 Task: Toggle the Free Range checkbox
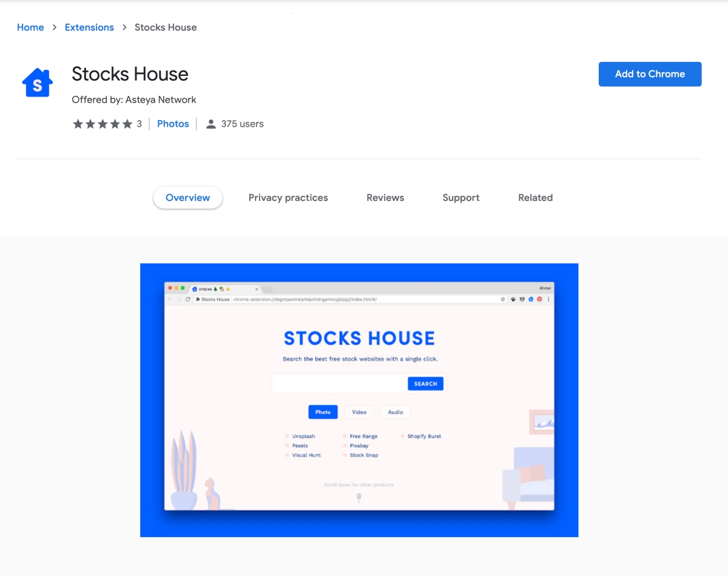(345, 436)
